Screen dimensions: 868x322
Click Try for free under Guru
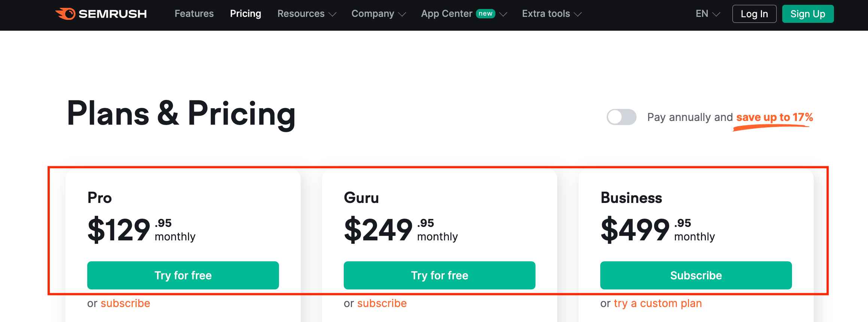pyautogui.click(x=439, y=275)
